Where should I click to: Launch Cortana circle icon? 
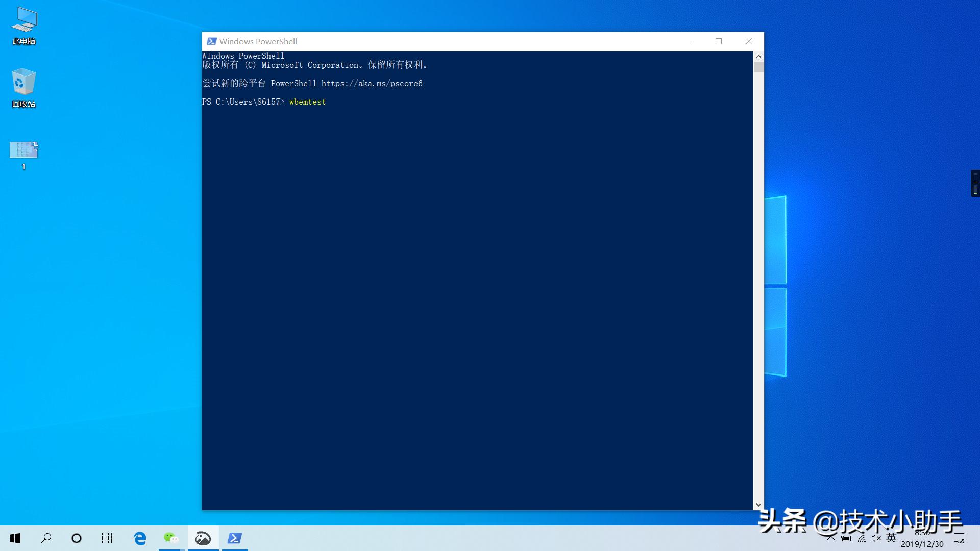77,538
